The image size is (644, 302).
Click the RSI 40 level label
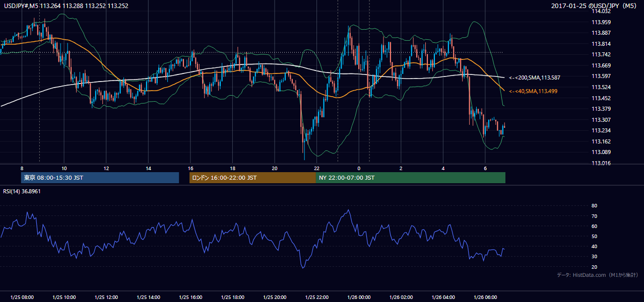tap(594, 246)
